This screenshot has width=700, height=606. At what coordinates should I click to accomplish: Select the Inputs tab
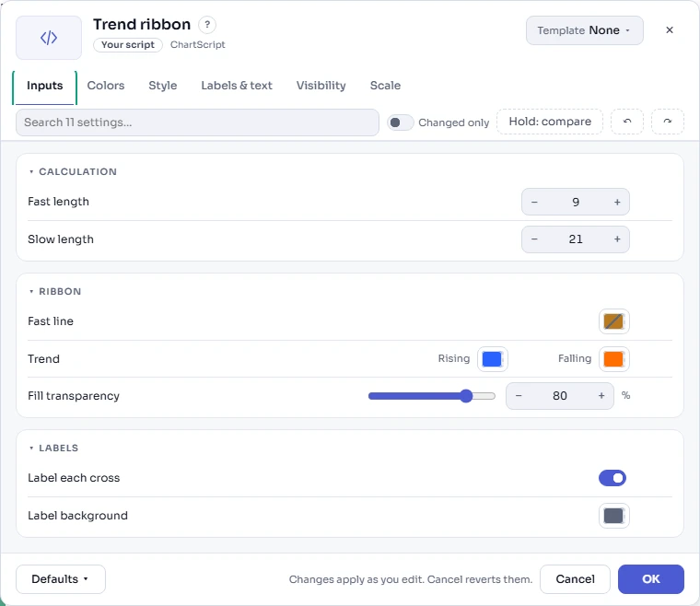pyautogui.click(x=44, y=86)
